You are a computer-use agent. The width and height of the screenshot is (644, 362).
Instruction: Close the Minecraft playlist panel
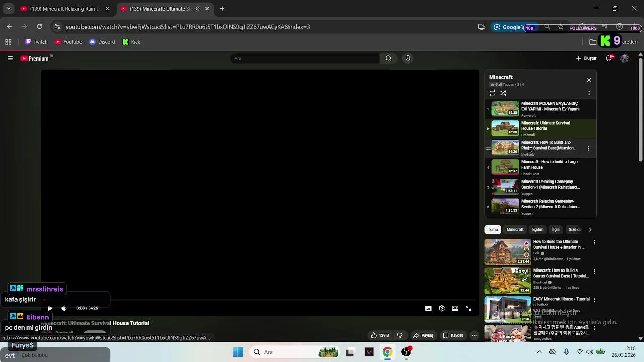589,80
